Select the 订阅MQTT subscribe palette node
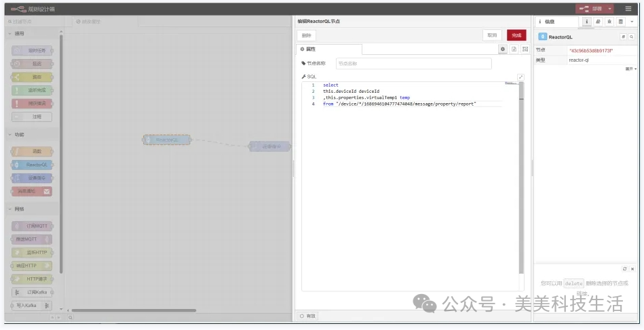Image resolution: width=644 pixels, height=330 pixels. click(x=32, y=226)
